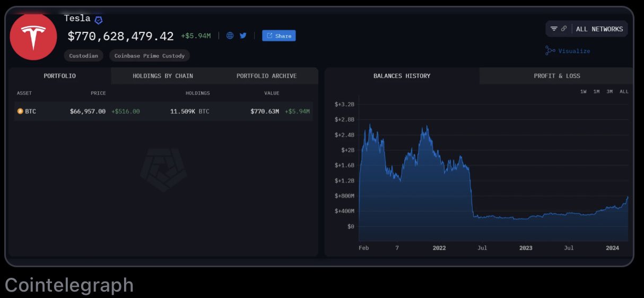Click the verified badge beside Tesla

point(99,20)
